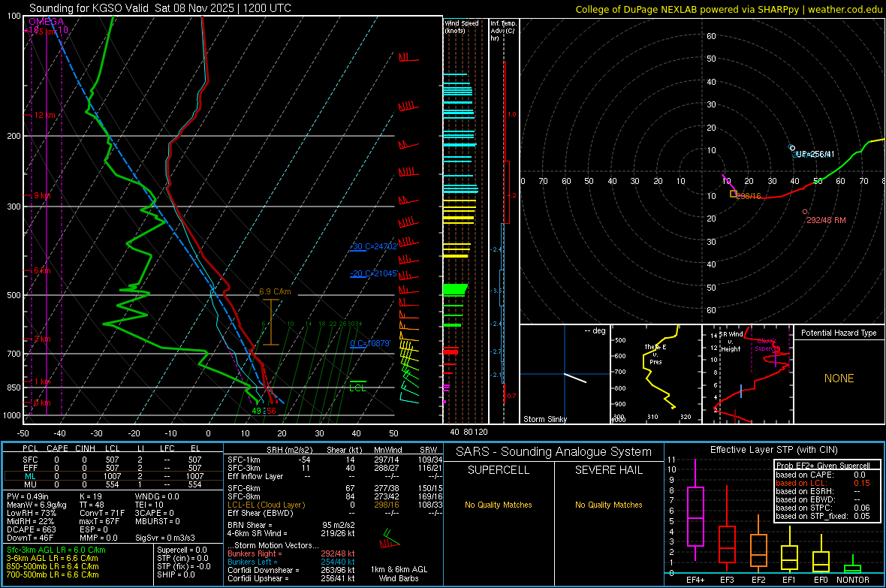Select the 'based on STP_fixed:' entry
Image resolution: width=886 pixels, height=588 pixels.
823,516
